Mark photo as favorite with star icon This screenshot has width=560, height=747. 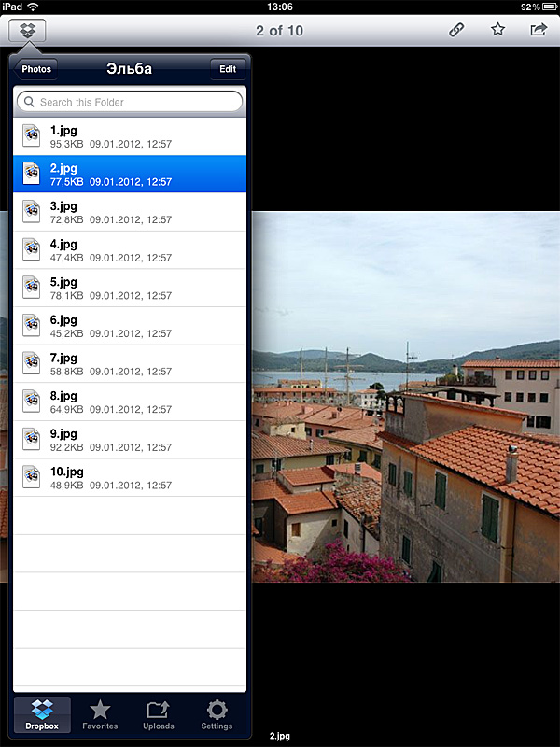pos(497,30)
